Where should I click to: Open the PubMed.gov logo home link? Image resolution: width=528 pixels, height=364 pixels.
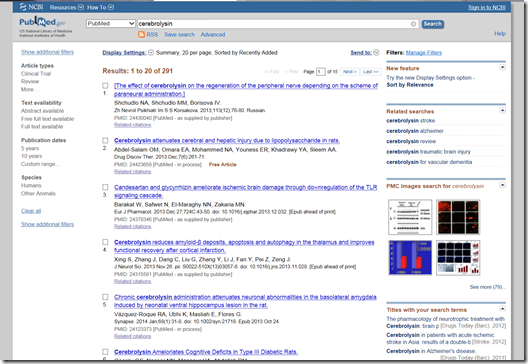coord(42,22)
